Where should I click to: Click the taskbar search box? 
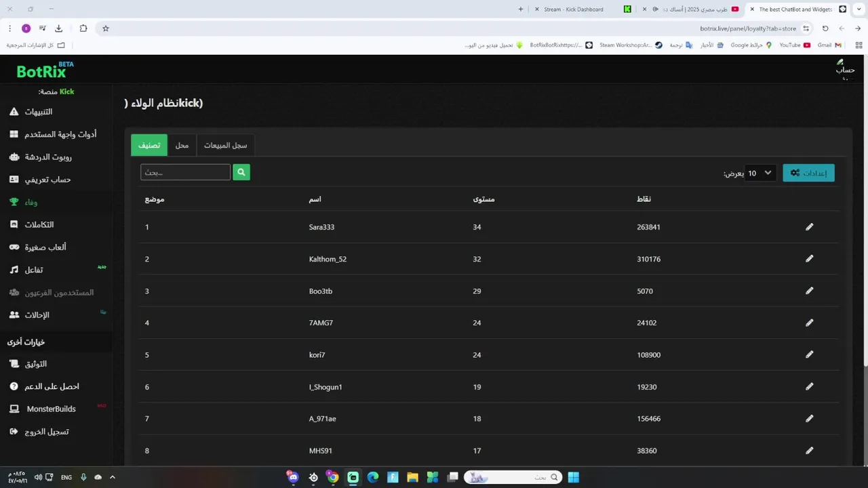513,477
